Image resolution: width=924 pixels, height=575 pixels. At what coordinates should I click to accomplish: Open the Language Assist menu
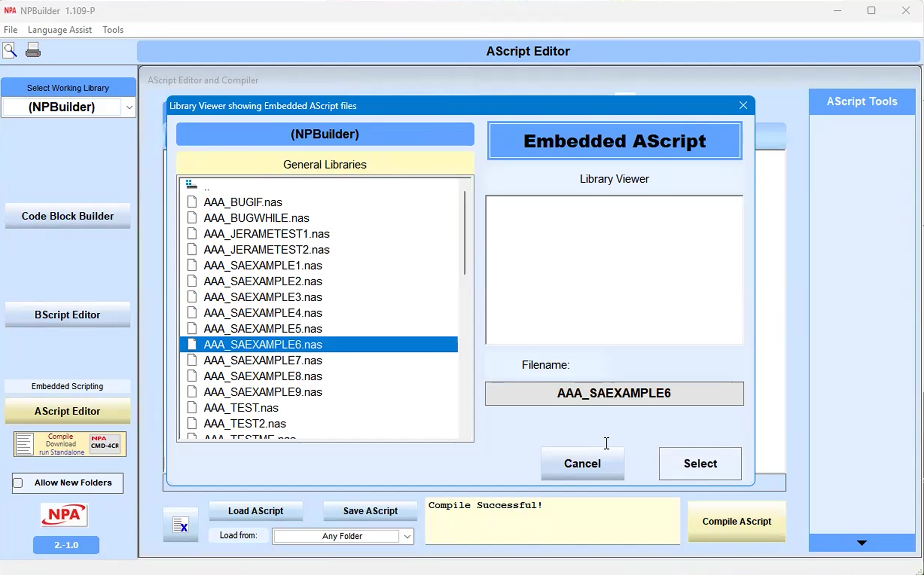[x=59, y=30]
